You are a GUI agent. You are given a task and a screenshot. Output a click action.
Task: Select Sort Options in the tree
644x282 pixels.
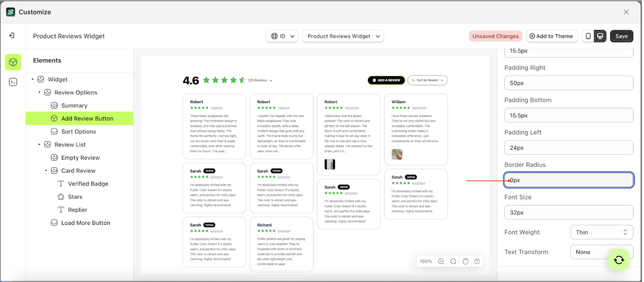79,131
